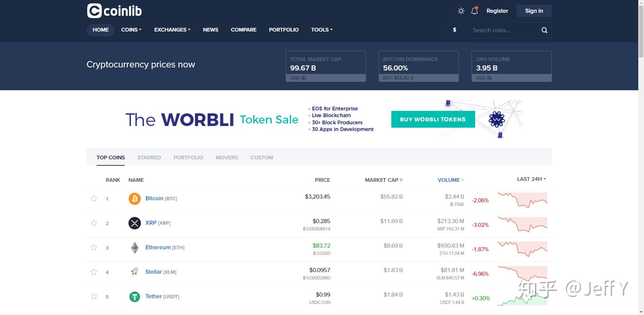Open the XRP coin link

pyautogui.click(x=151, y=223)
